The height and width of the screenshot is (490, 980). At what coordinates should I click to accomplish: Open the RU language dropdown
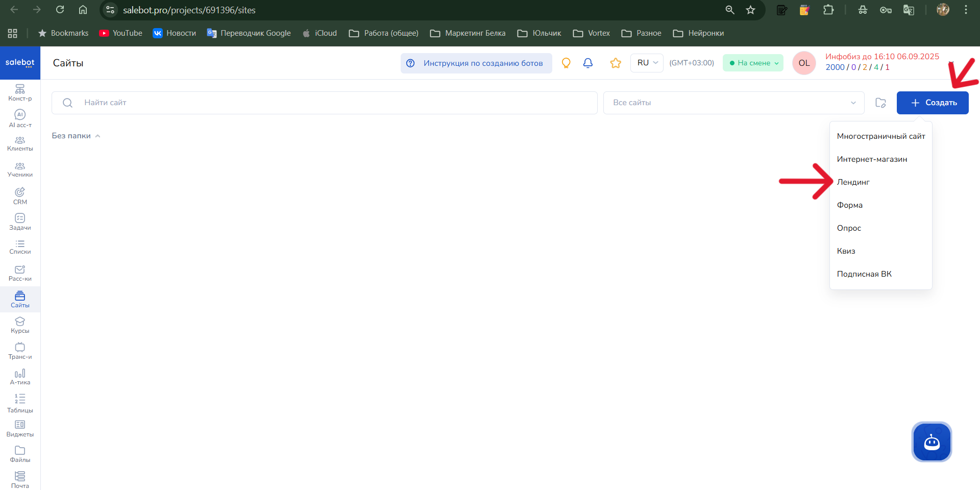[646, 63]
